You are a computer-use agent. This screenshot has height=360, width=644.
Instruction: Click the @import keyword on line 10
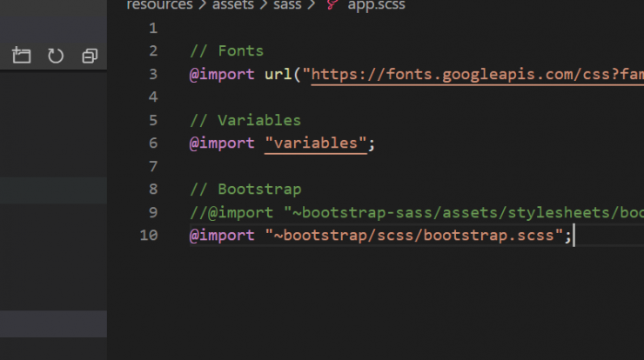(222, 236)
